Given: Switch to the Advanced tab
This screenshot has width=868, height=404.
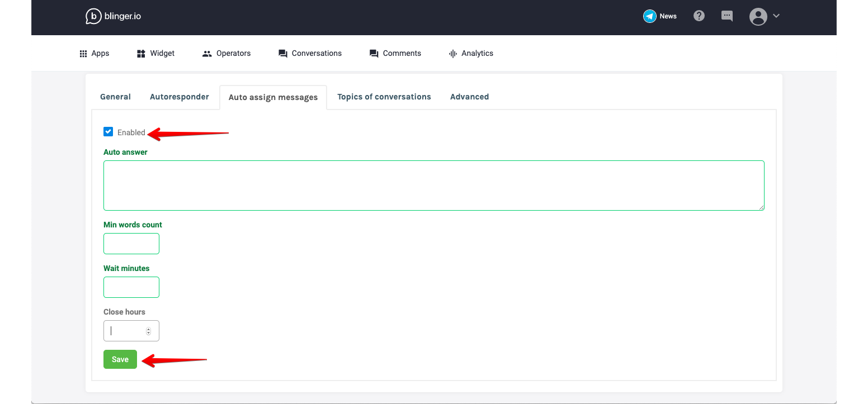Looking at the screenshot, I should 470,97.
